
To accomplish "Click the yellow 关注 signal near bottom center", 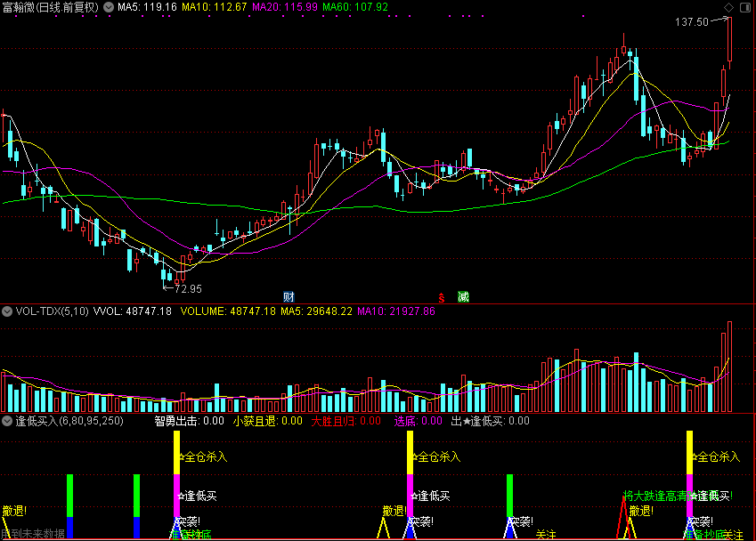I will pos(546,536).
